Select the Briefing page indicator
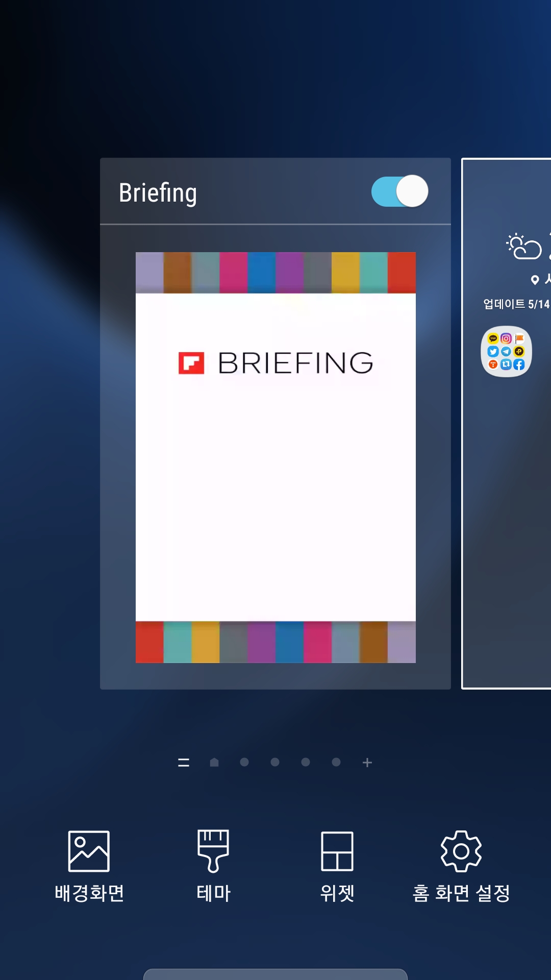Viewport: 551px width, 980px height. click(x=184, y=763)
